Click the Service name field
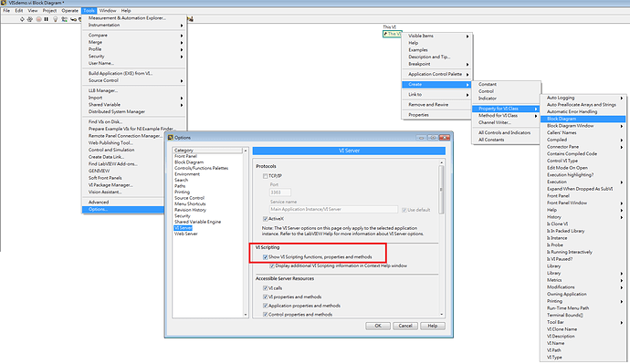Viewport: 630px width, 364px height. 334,210
